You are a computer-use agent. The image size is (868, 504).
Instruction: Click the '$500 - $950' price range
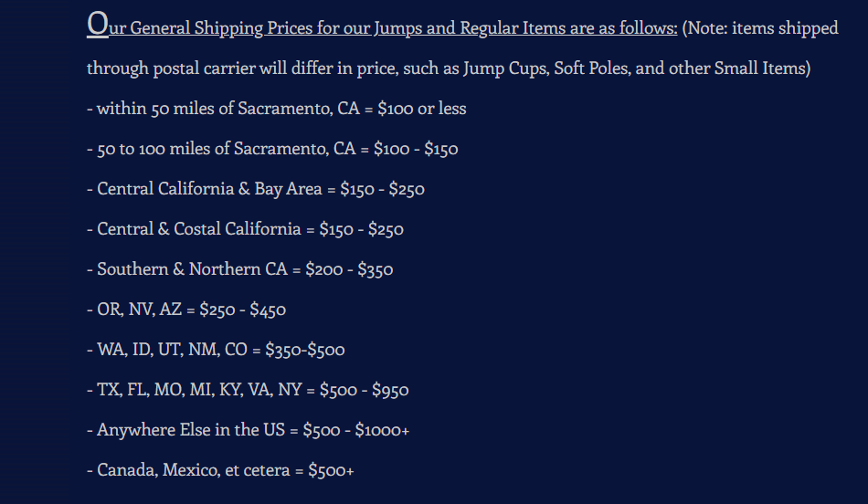point(365,390)
